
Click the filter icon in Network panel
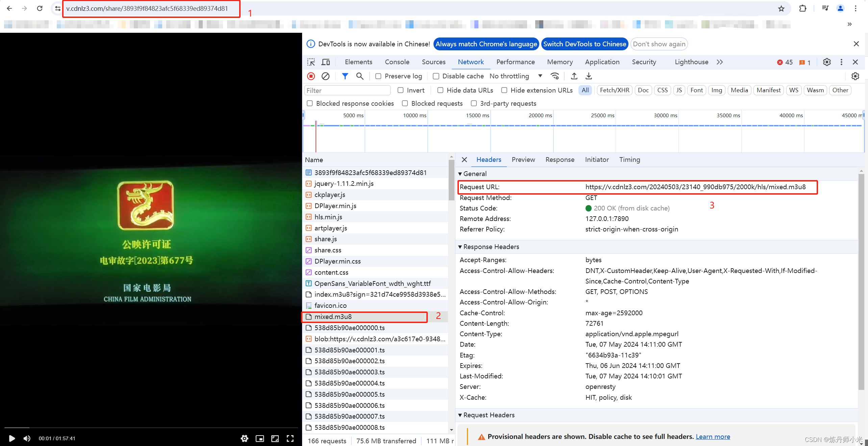tap(345, 76)
